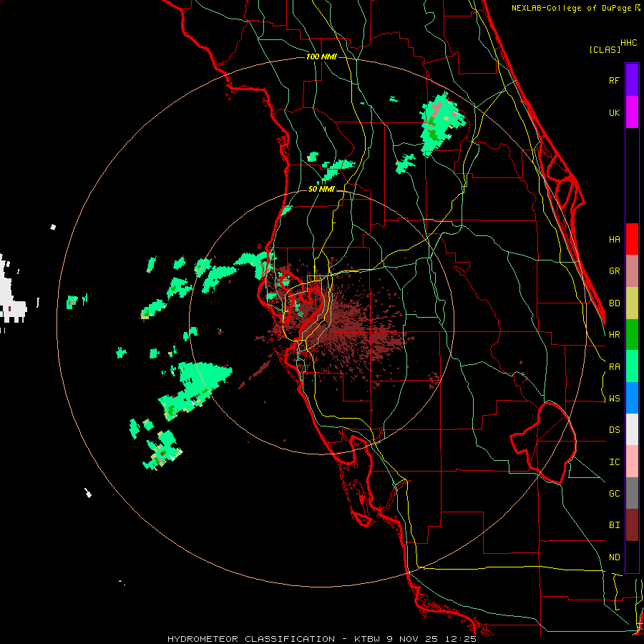Screen dimensions: 644x644
Task: Click the HA legend label
Action: click(615, 240)
